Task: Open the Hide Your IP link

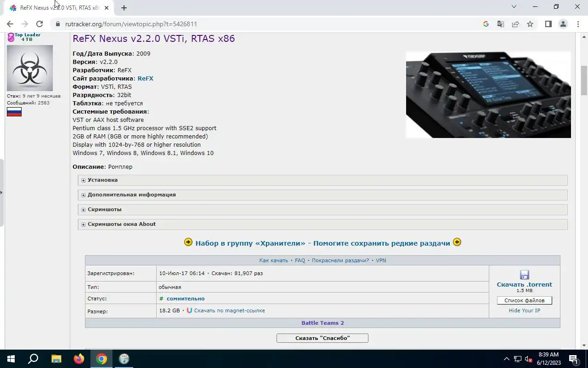Action: click(525, 311)
